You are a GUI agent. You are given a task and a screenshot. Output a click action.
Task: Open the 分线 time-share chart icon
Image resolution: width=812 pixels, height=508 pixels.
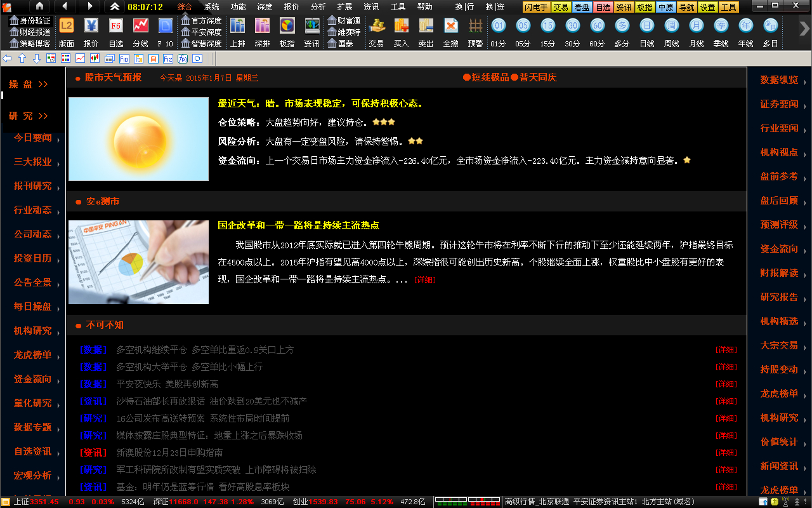point(141,32)
